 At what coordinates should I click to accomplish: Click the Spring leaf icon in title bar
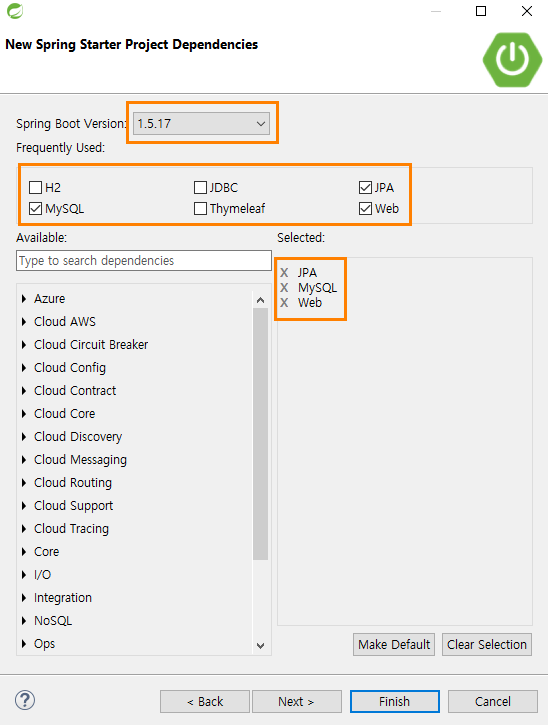(x=15, y=11)
